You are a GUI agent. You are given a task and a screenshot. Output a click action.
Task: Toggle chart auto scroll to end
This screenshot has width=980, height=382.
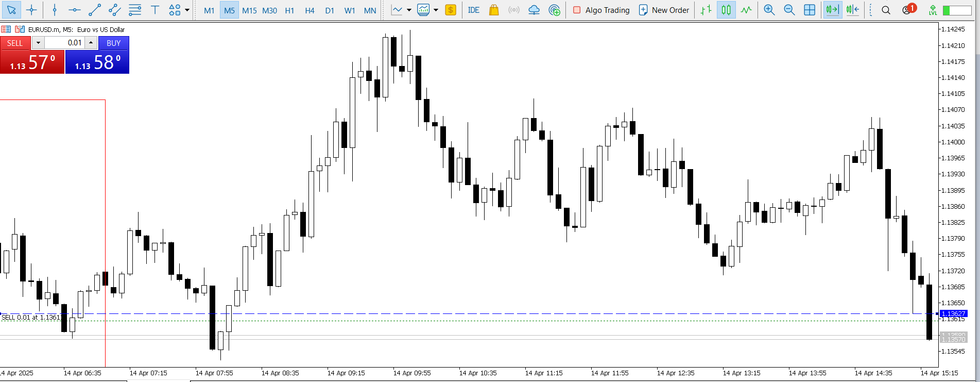(832, 10)
